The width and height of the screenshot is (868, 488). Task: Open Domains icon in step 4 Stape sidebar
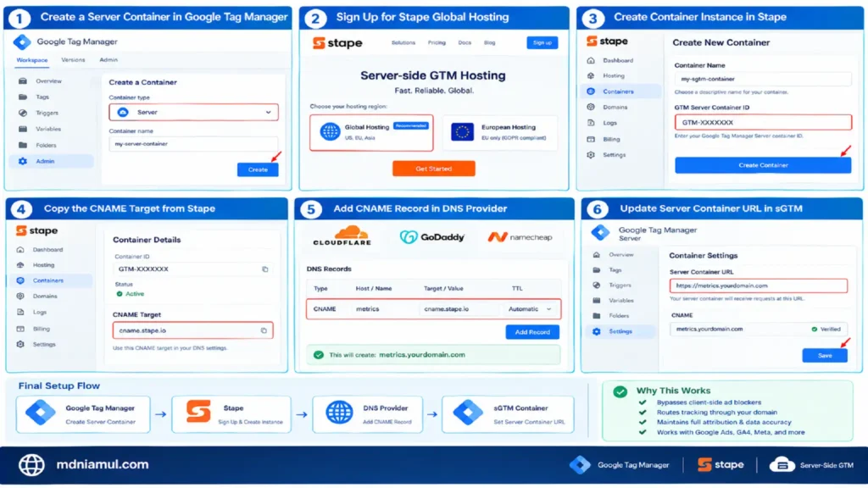[20, 296]
